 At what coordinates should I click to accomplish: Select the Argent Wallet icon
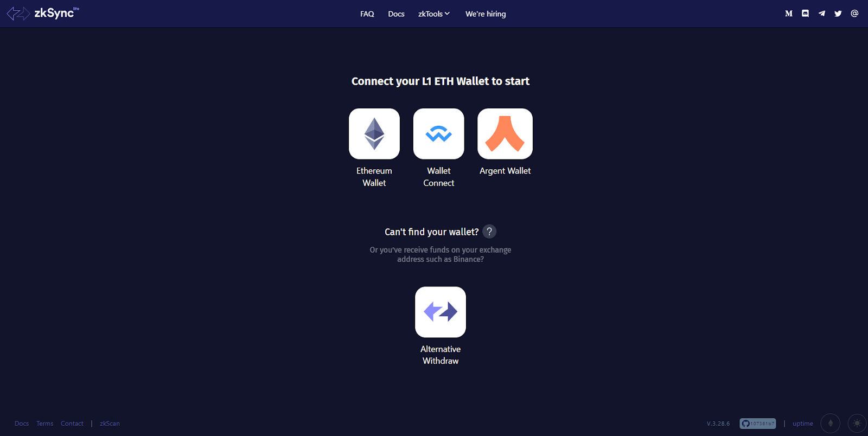click(505, 134)
